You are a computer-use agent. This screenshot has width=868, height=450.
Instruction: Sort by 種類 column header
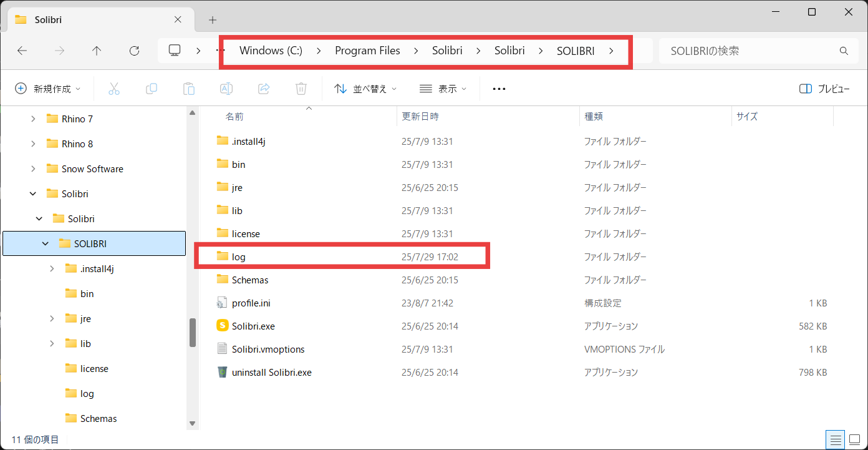coord(594,117)
